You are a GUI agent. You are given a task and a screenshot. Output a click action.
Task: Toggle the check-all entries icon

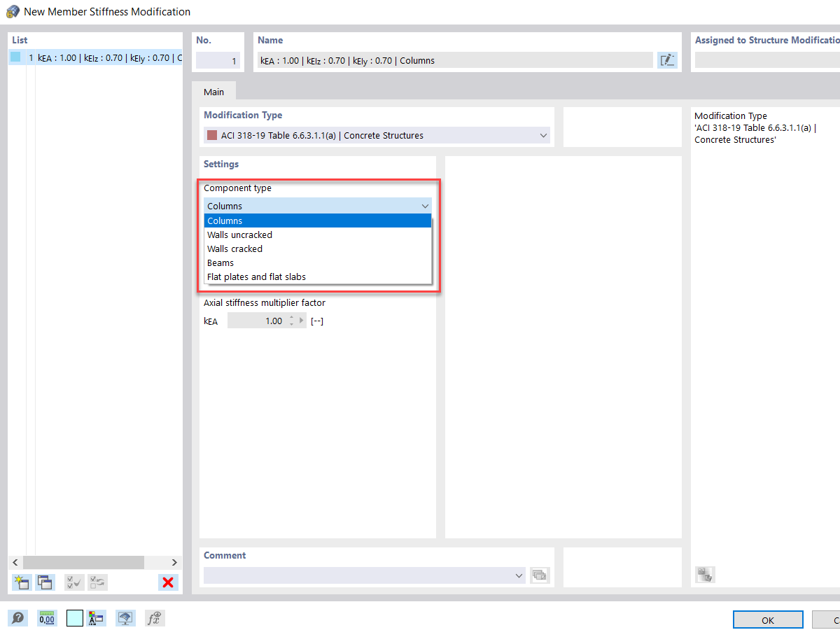73,582
